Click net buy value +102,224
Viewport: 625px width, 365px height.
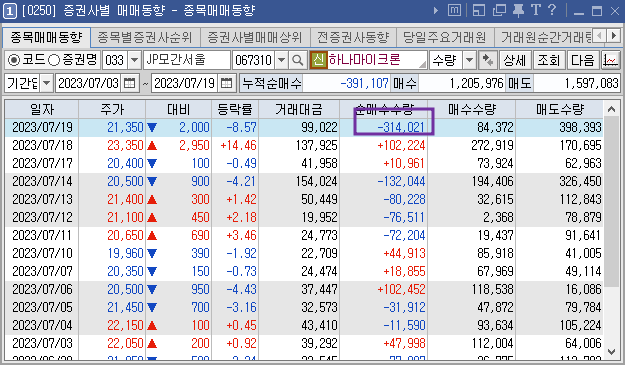(401, 145)
